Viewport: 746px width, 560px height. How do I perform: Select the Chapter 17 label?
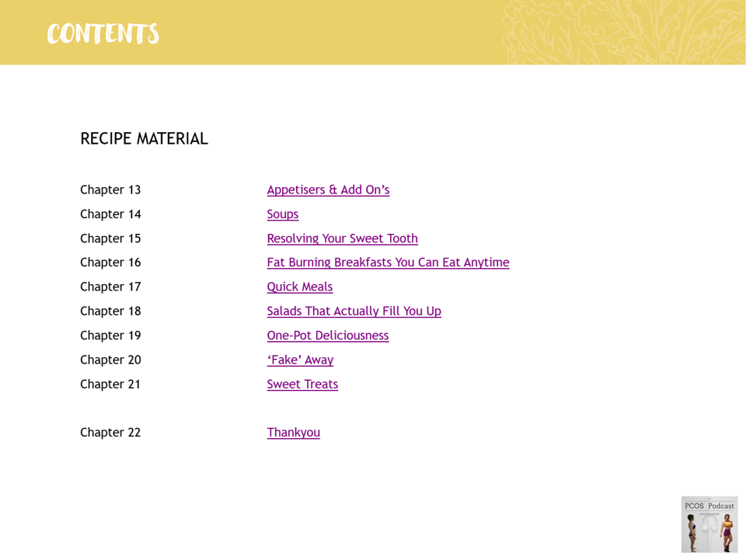(110, 287)
